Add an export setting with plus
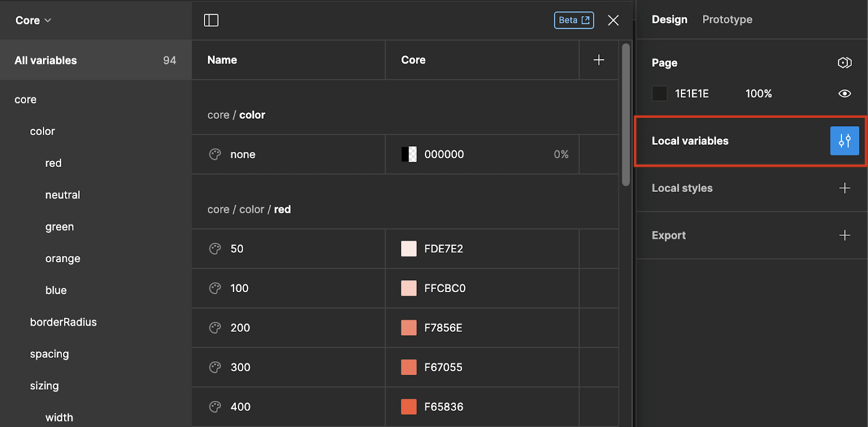This screenshot has height=427, width=868. [x=845, y=235]
